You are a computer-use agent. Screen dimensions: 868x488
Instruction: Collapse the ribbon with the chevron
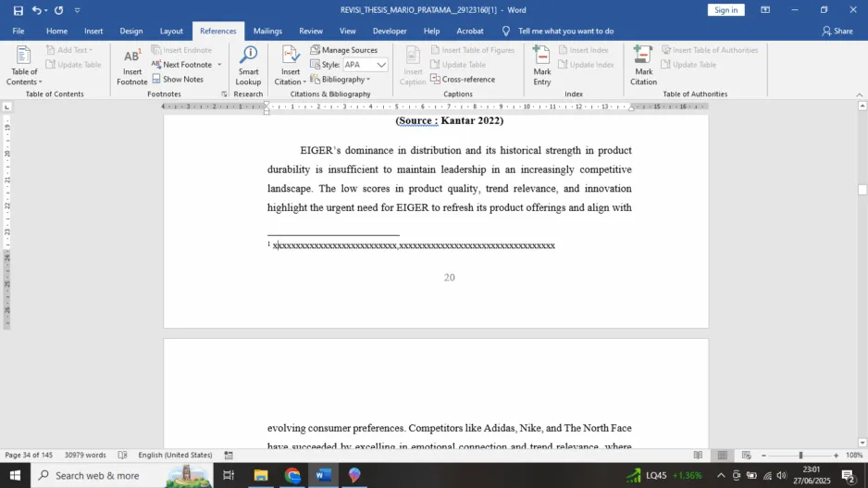[859, 94]
